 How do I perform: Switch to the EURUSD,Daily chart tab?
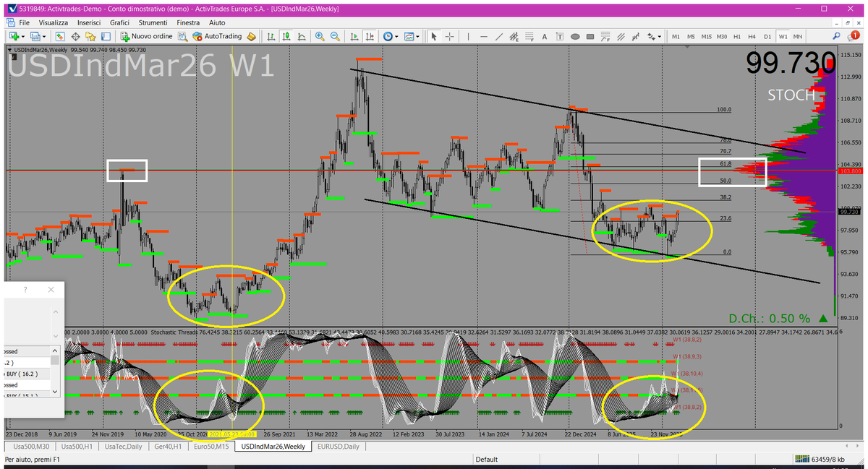338,447
